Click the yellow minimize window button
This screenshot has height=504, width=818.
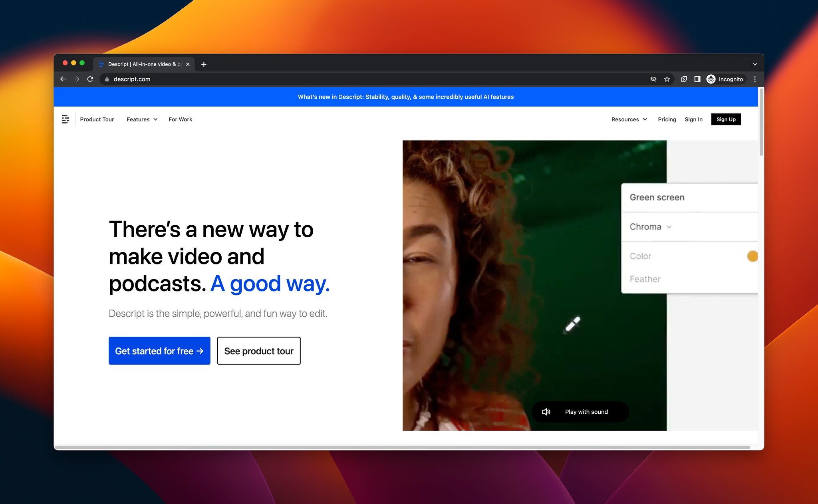pyautogui.click(x=73, y=63)
